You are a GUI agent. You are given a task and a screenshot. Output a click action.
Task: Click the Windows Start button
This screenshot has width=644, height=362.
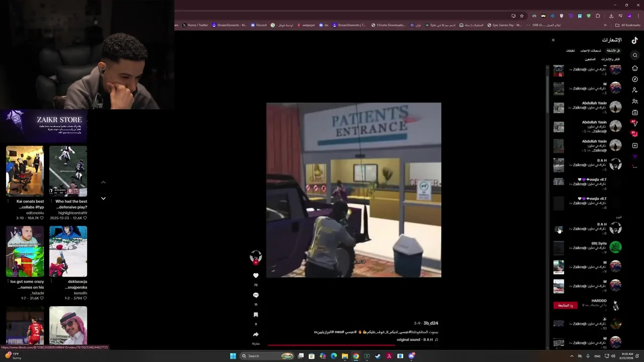pos(233,356)
